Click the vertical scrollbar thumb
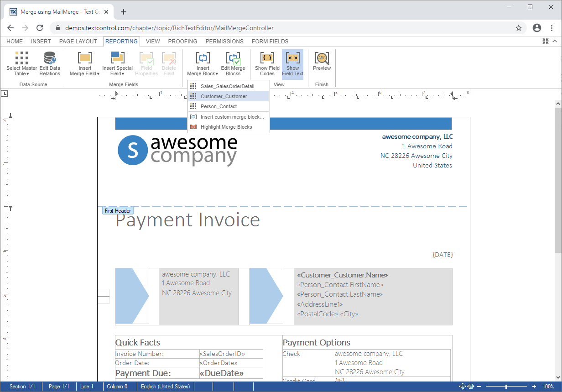Screen dimensions: 562x392 tap(558, 180)
